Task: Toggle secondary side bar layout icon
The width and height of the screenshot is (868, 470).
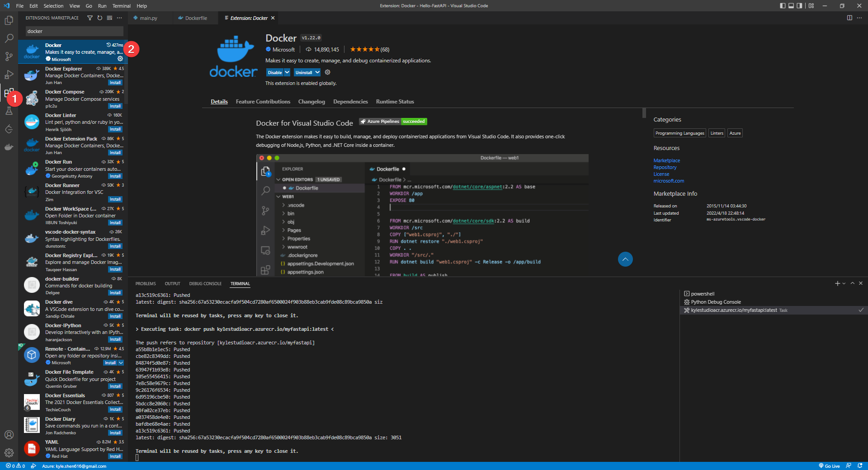Action: pos(799,6)
